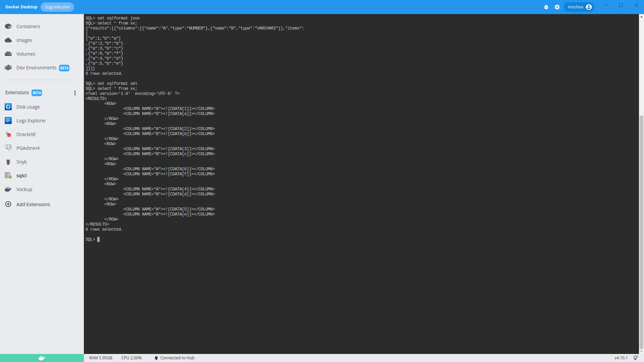The width and height of the screenshot is (644, 362).
Task: Open Extensions three-dot options menu
Action: click(x=75, y=93)
